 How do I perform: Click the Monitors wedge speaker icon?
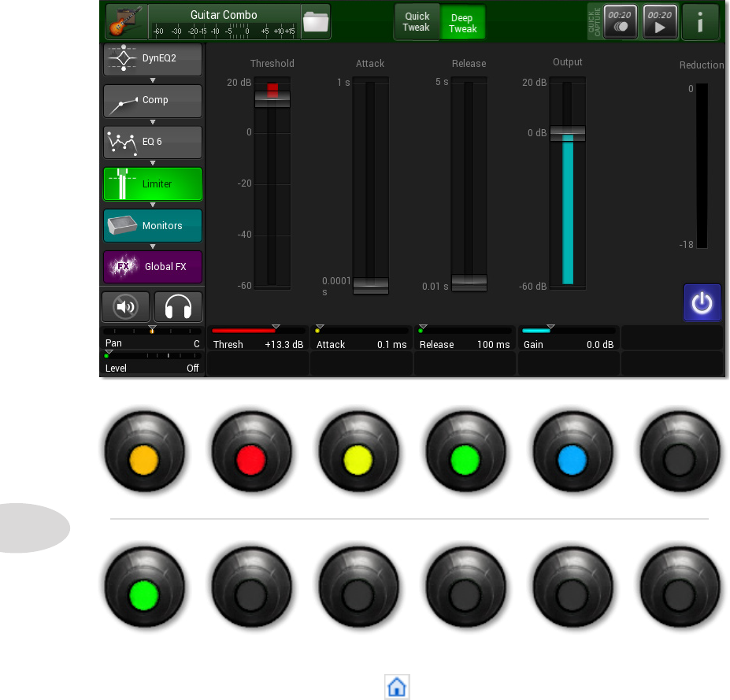point(122,224)
